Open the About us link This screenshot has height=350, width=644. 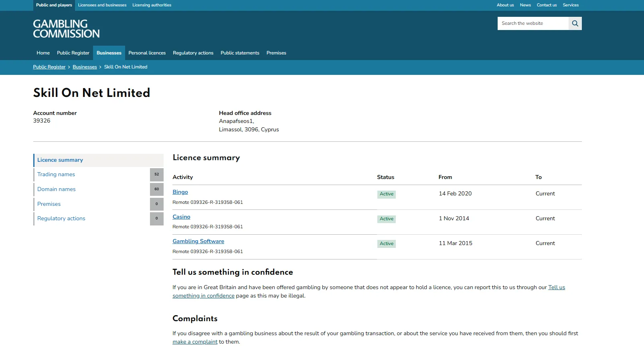tap(505, 5)
